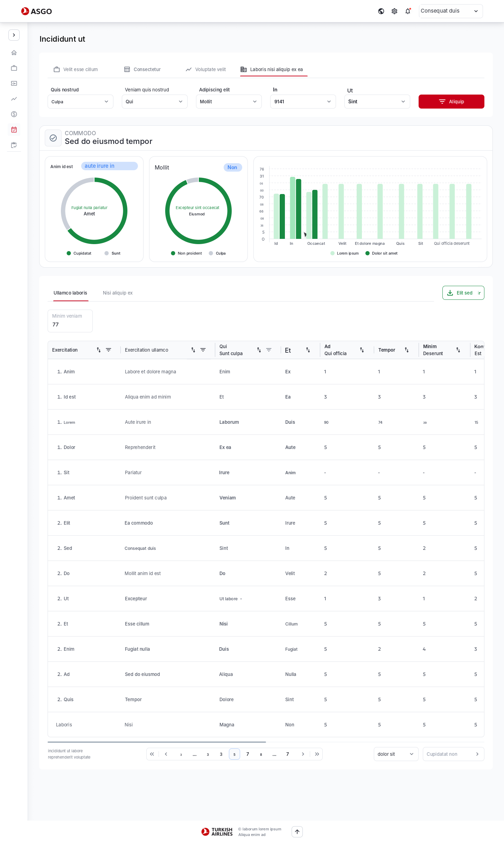
Task: Switch to Voluptate velit tab
Action: click(206, 69)
